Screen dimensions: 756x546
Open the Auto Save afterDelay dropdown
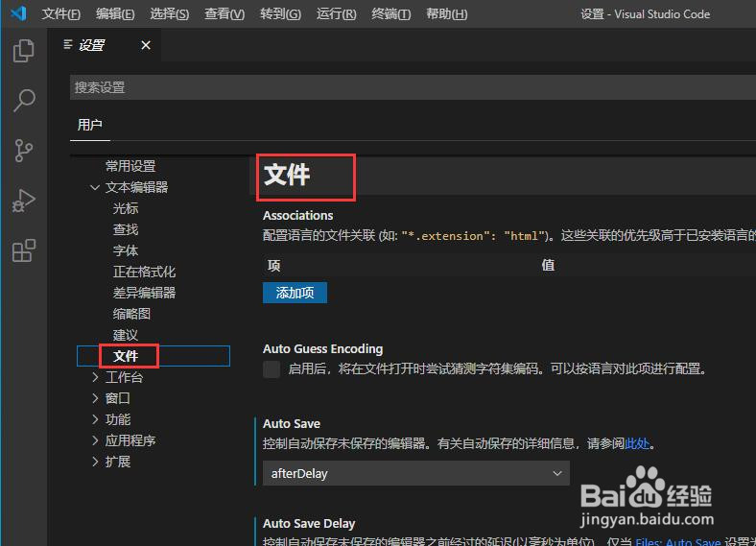(x=416, y=473)
